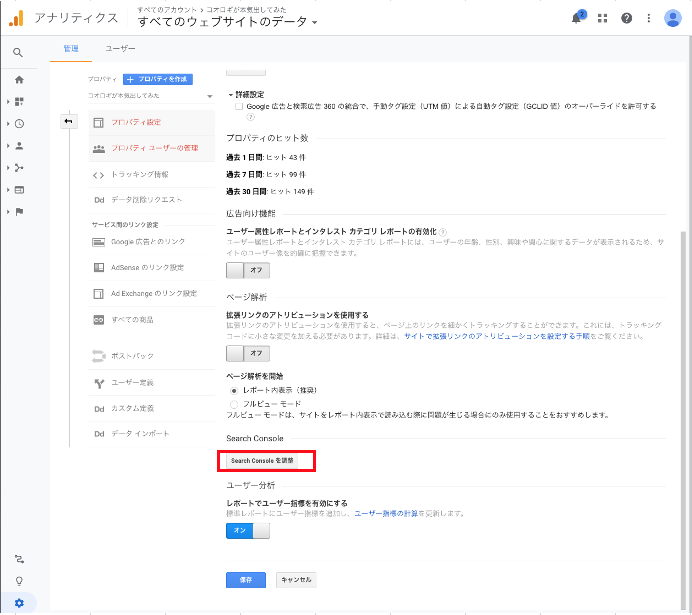Check the GCLID override permission checkbox
Screen dimensions: 692x615
point(237,105)
